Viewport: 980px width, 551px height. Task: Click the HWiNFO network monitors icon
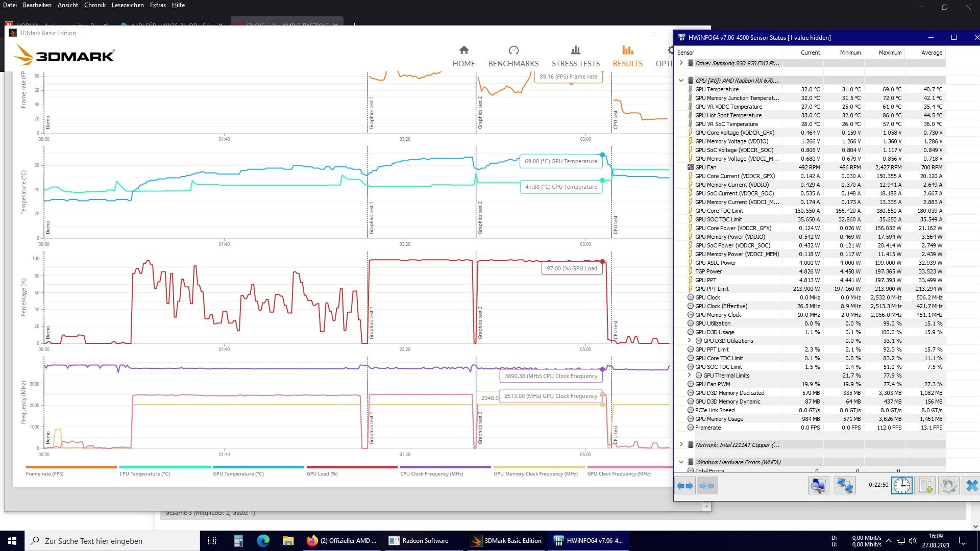845,486
